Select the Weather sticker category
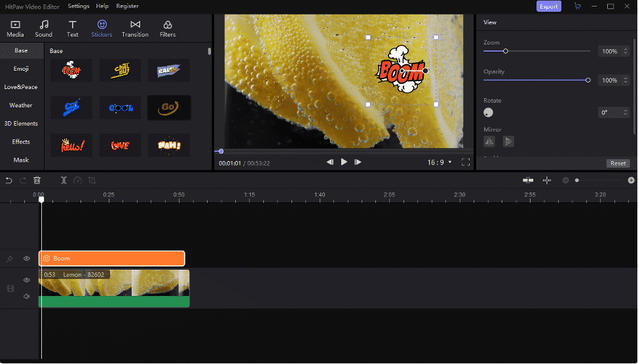The image size is (638, 364). click(21, 105)
